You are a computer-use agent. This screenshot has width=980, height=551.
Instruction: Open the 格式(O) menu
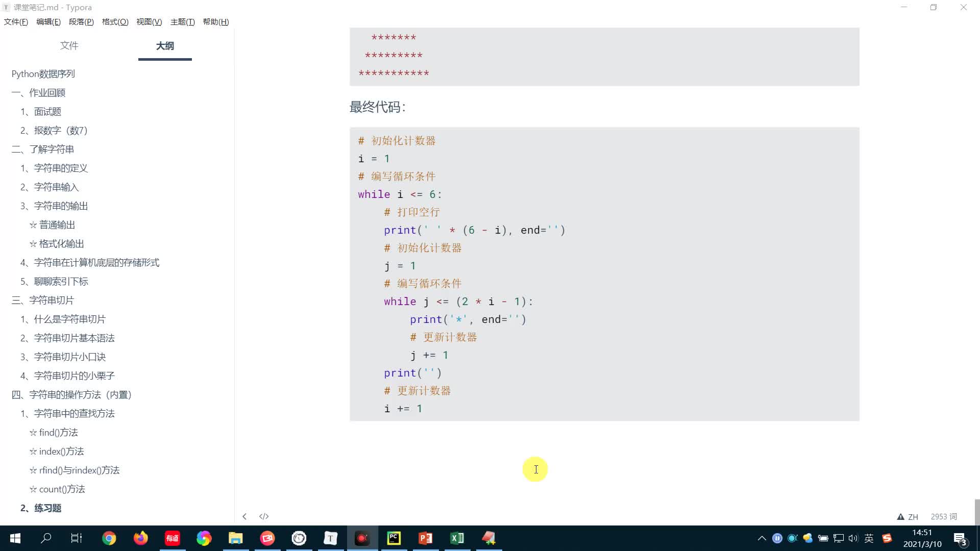click(x=115, y=22)
